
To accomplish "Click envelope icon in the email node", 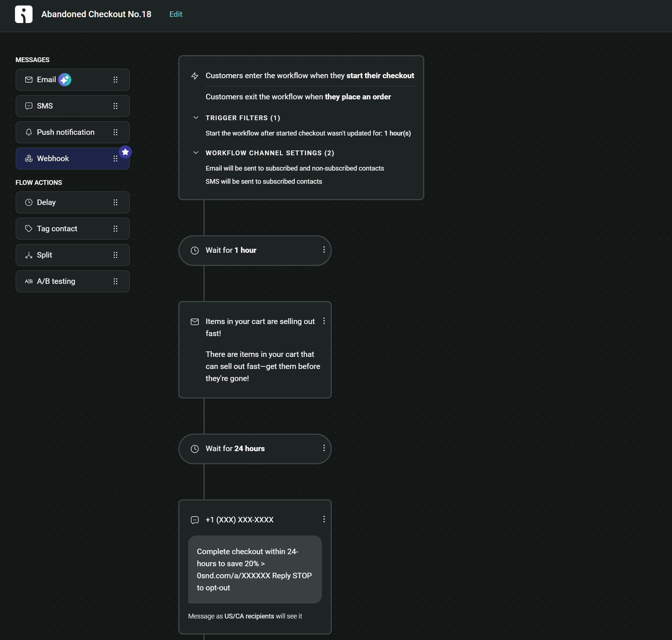I will pyautogui.click(x=195, y=322).
